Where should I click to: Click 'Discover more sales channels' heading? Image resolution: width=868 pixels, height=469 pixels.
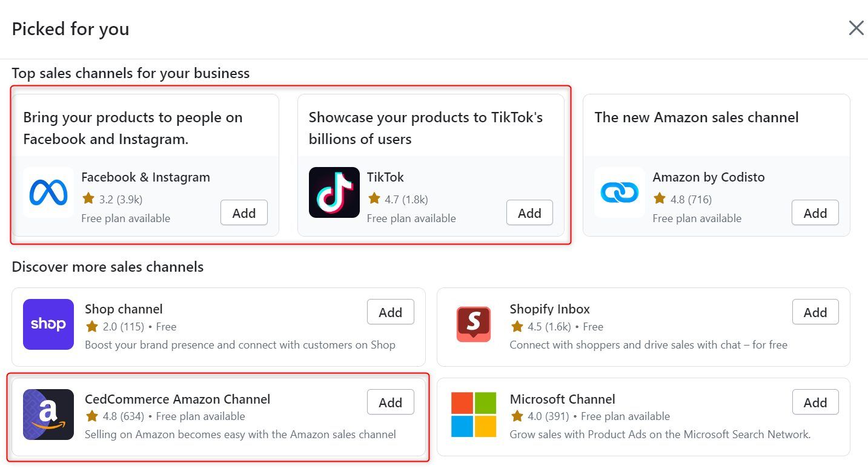click(108, 267)
